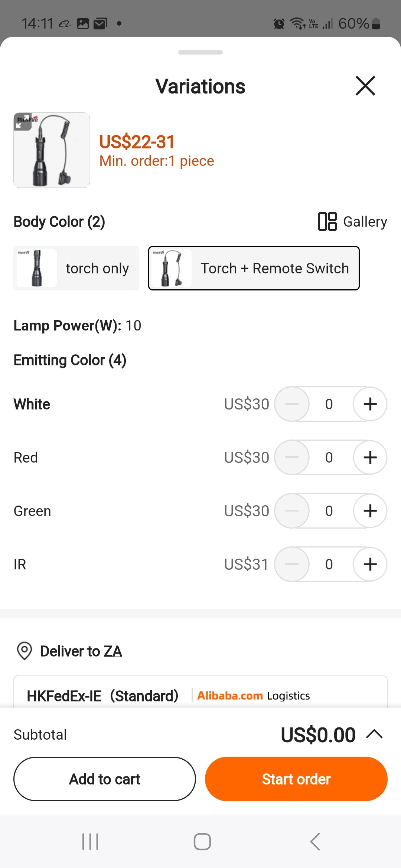This screenshot has width=401, height=868.
Task: Expand Subtotal details chevron
Action: click(374, 734)
